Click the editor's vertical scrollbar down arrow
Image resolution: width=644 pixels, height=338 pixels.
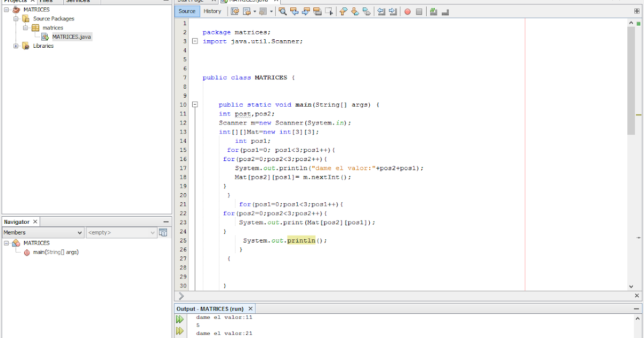pyautogui.click(x=632, y=286)
